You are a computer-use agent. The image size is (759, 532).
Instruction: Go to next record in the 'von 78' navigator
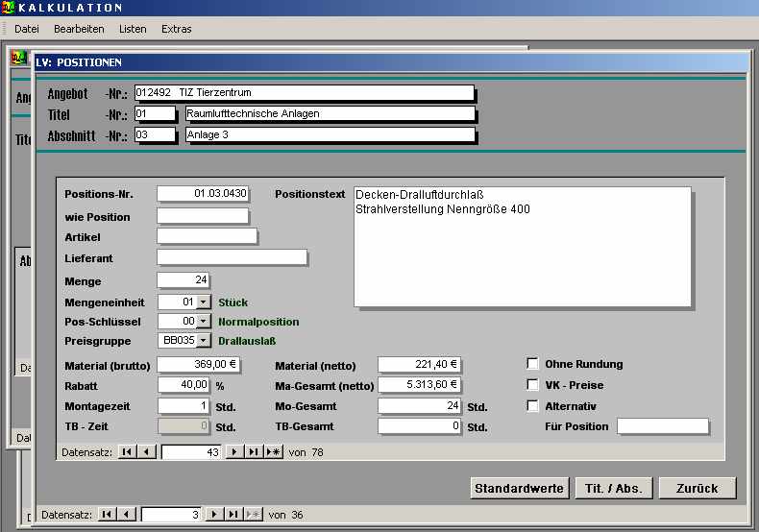233,451
